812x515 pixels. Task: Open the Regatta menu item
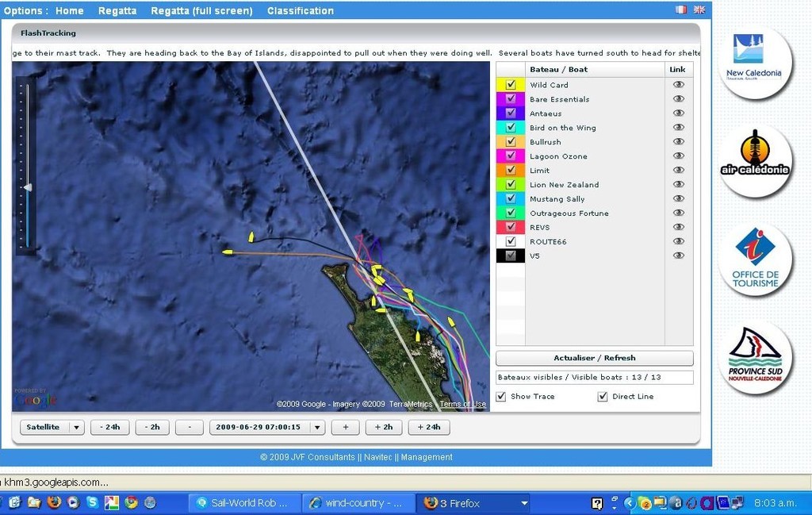(117, 10)
